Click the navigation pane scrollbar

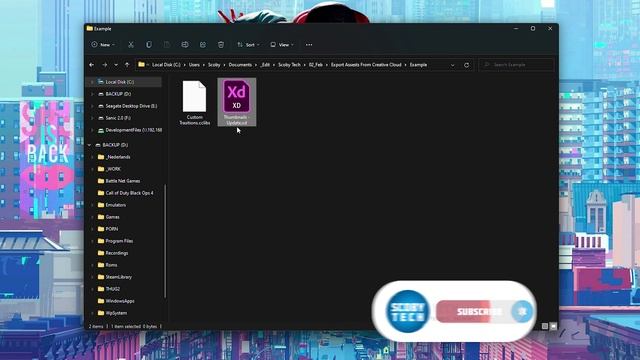[x=165, y=241]
